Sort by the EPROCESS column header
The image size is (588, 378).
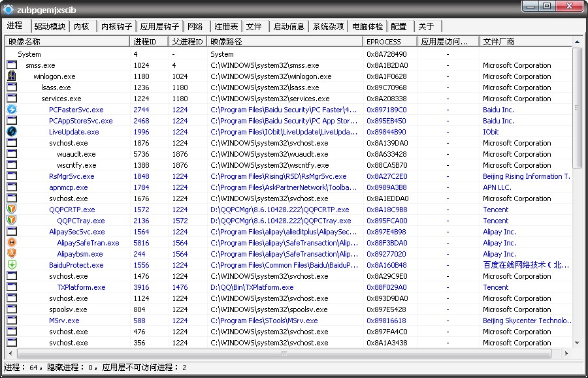389,42
